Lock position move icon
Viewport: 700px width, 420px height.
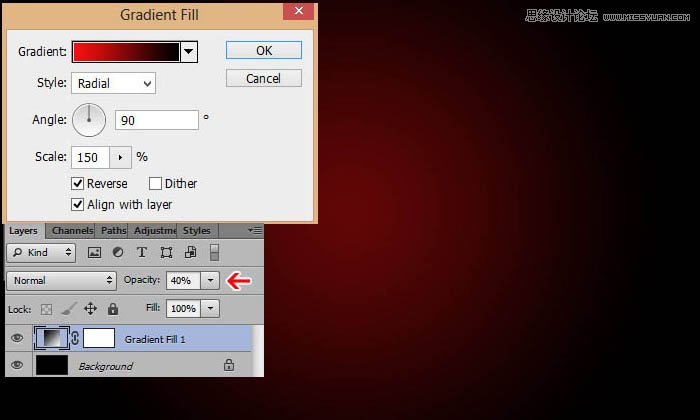pos(91,308)
